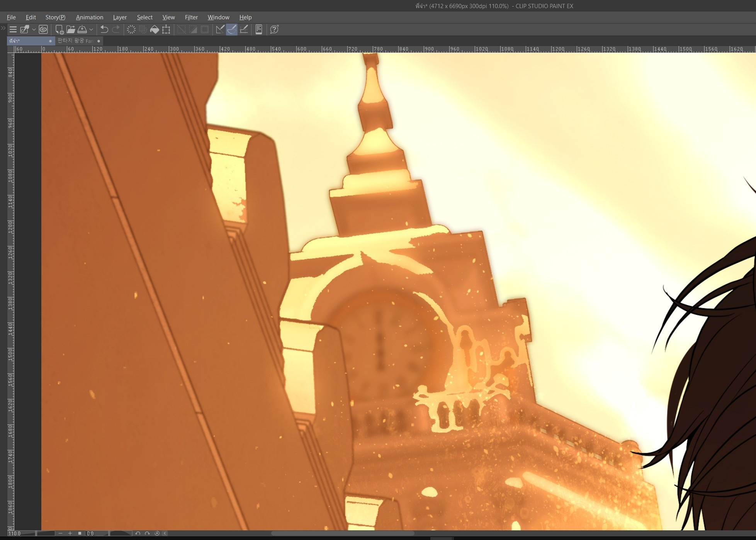Expand collapsed palette dock via double-chevron
This screenshot has height=540, width=756.
[3, 28]
